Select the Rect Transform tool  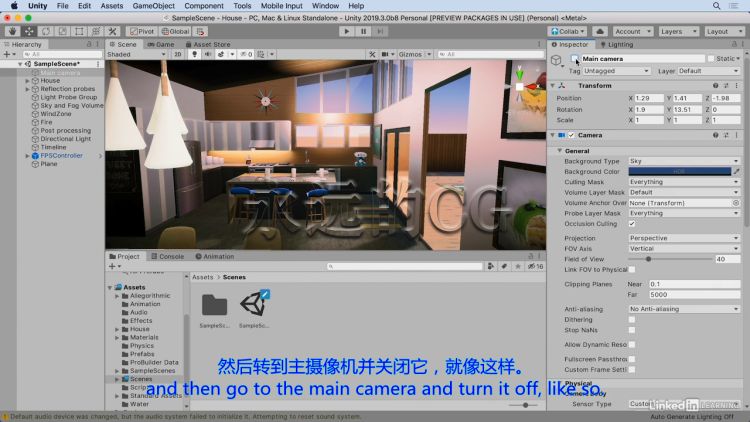point(79,31)
